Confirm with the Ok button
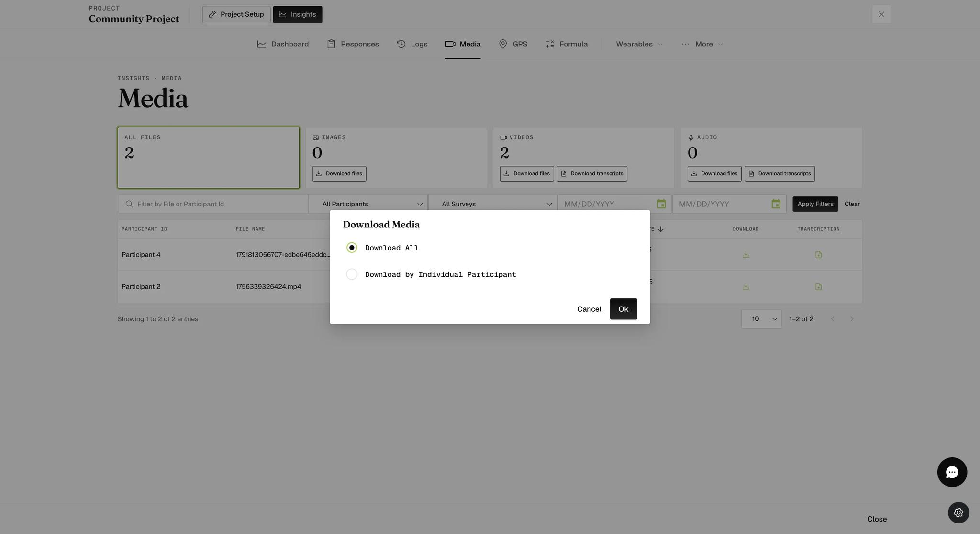The image size is (980, 534). point(623,309)
